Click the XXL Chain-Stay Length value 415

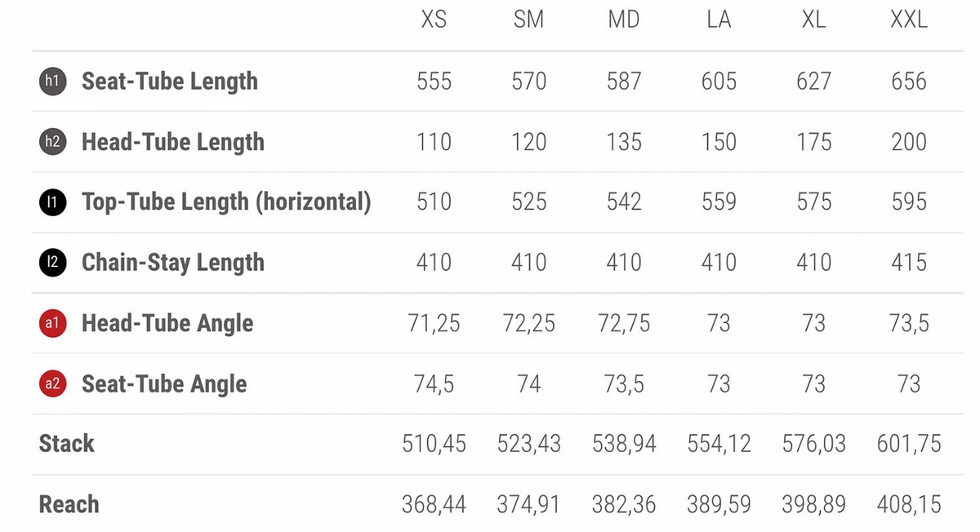909,262
